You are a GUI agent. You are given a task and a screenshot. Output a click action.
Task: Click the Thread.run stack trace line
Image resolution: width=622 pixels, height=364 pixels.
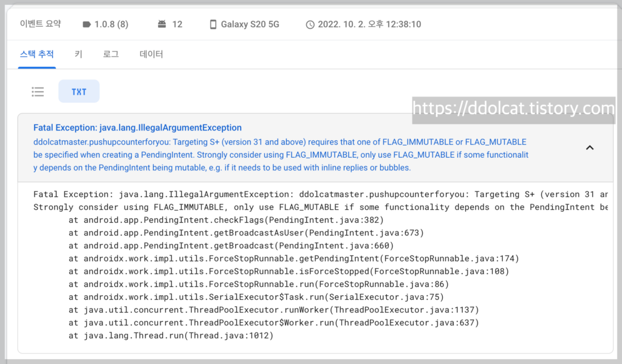[x=171, y=335]
